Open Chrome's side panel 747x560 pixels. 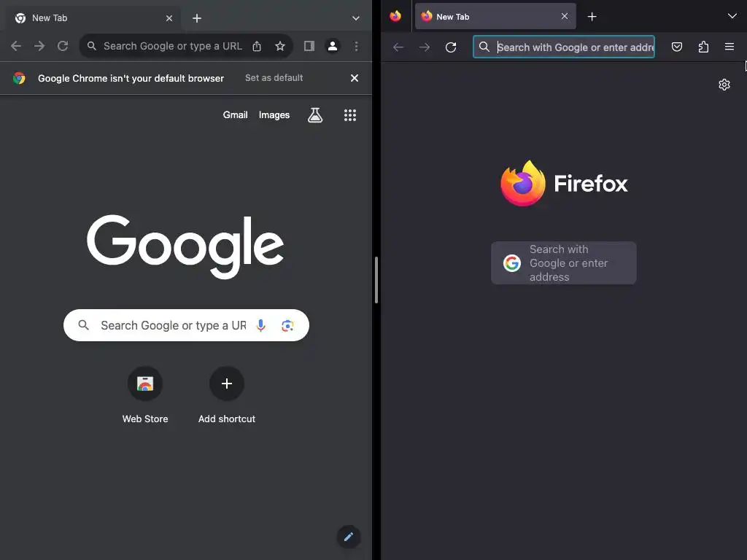click(309, 46)
